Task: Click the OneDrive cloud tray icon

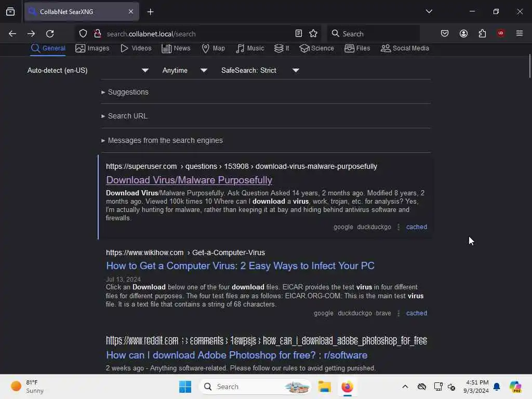Action: (x=422, y=387)
